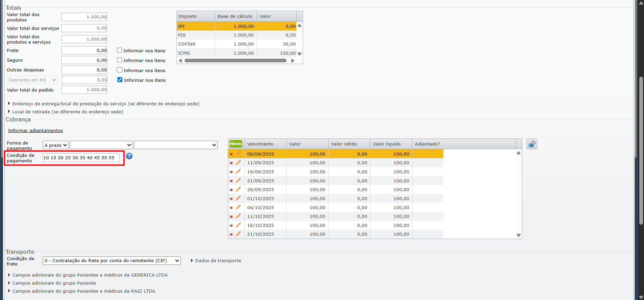644x300 pixels.
Task: Click the tax table horizontal scrollbar
Action: point(236,61)
